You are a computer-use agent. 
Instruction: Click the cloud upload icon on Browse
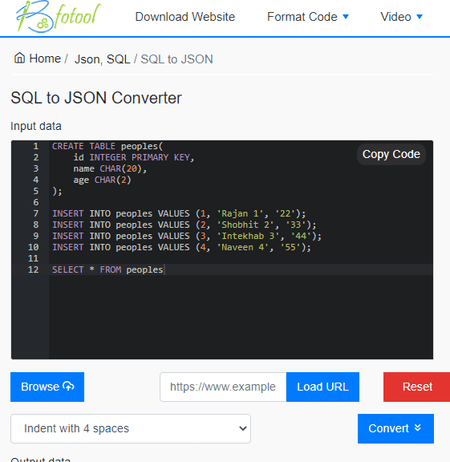(68, 386)
